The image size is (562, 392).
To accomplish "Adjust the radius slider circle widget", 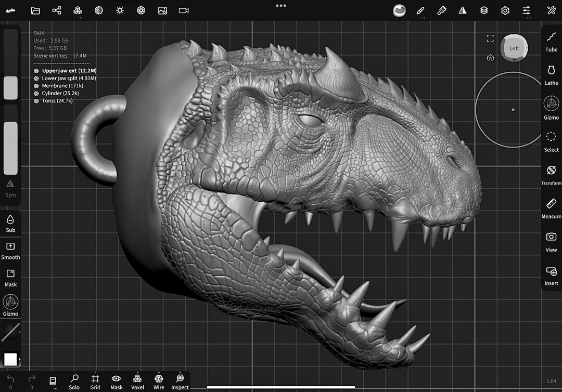I will coord(513,110).
